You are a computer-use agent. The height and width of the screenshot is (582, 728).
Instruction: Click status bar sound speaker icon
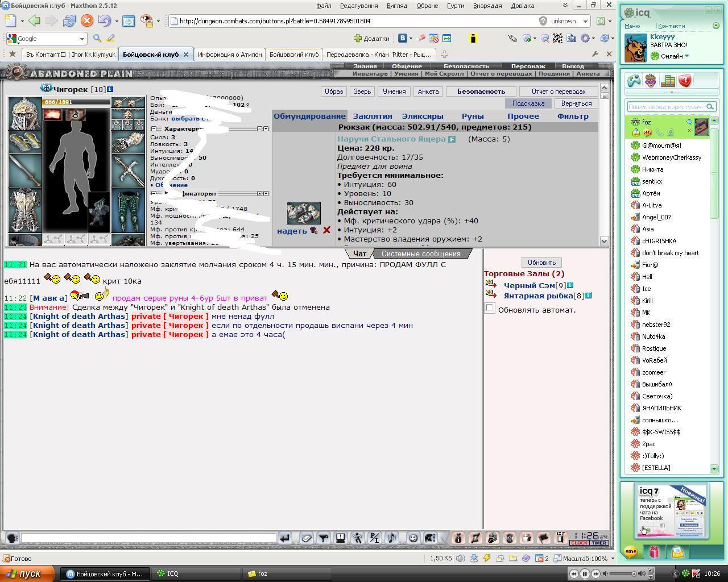(x=460, y=558)
